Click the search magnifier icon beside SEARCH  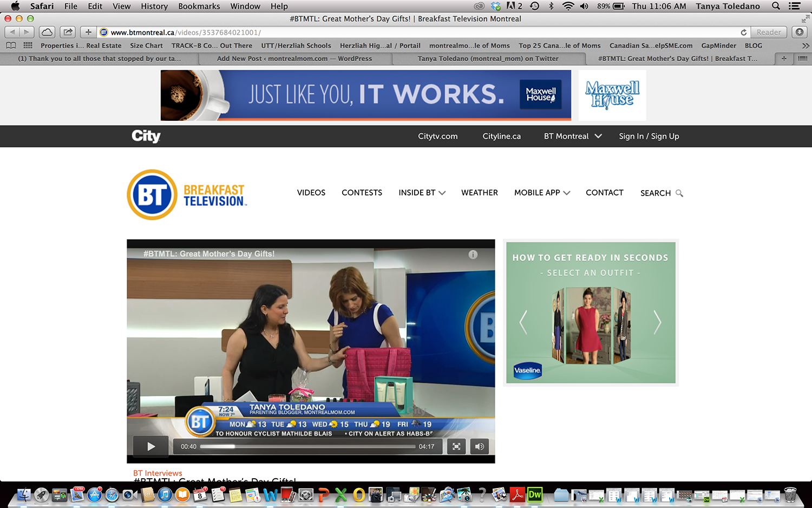tap(679, 193)
